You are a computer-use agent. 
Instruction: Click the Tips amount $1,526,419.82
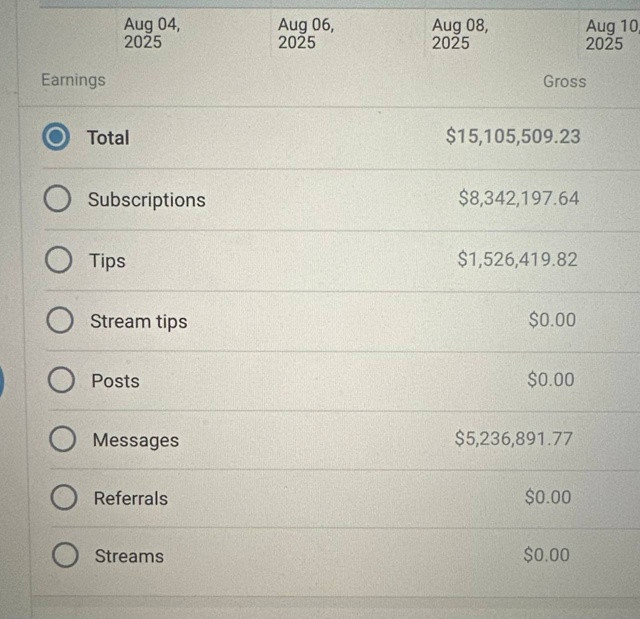[x=517, y=259]
